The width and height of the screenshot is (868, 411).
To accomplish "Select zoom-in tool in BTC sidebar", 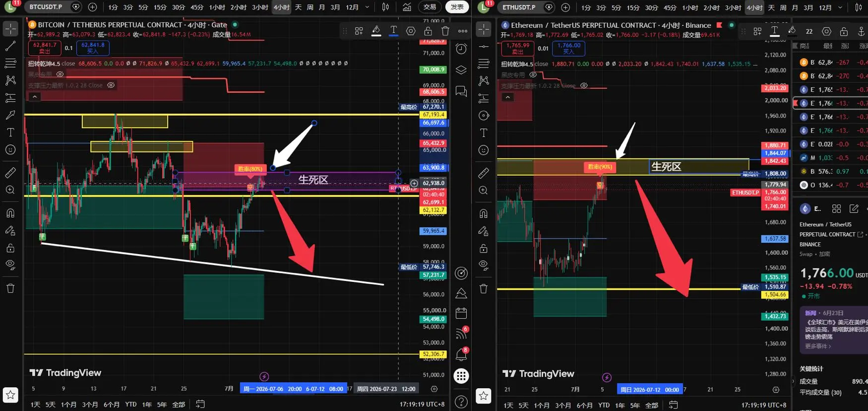I will click(x=10, y=190).
